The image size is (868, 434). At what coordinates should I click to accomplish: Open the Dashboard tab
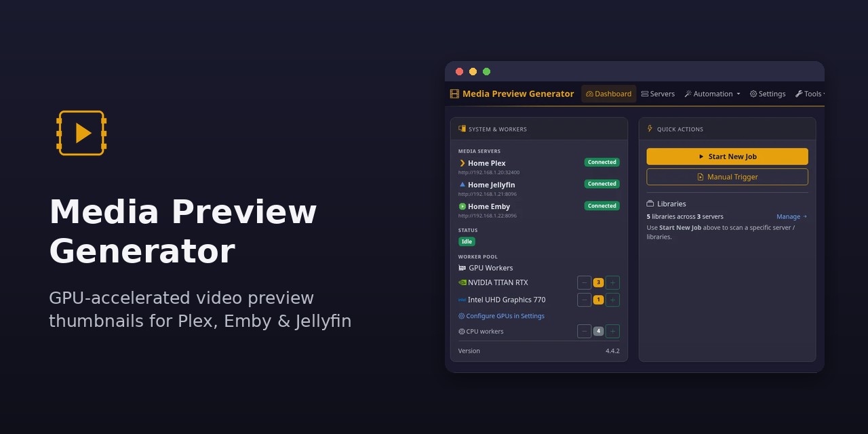coord(609,94)
